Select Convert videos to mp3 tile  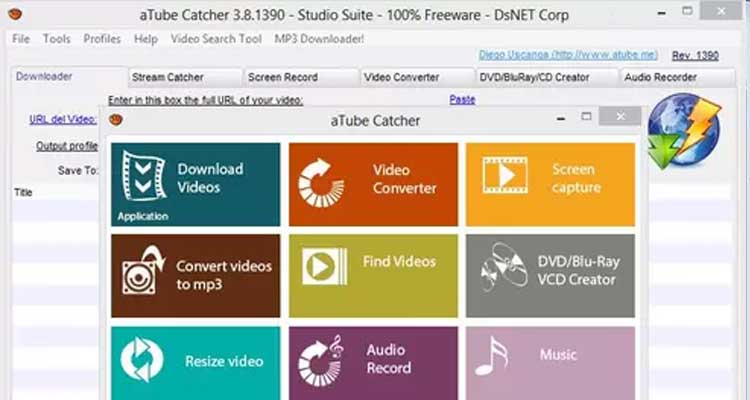[x=196, y=276]
